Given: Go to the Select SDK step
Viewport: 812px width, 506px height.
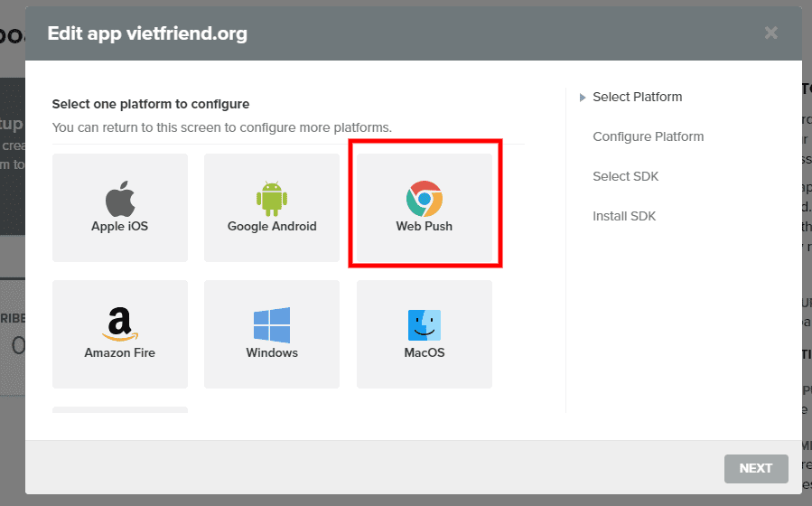Looking at the screenshot, I should 625,176.
